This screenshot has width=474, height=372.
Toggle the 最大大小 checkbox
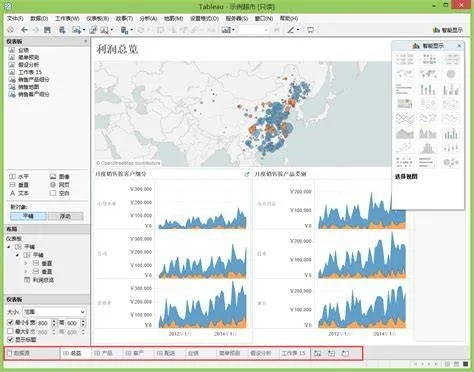pos(10,331)
